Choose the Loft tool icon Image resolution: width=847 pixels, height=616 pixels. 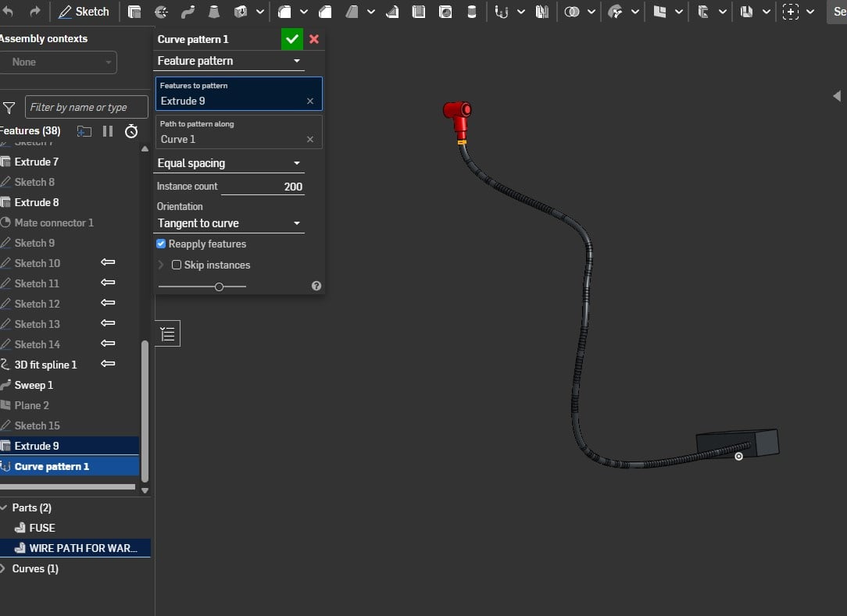click(x=214, y=12)
